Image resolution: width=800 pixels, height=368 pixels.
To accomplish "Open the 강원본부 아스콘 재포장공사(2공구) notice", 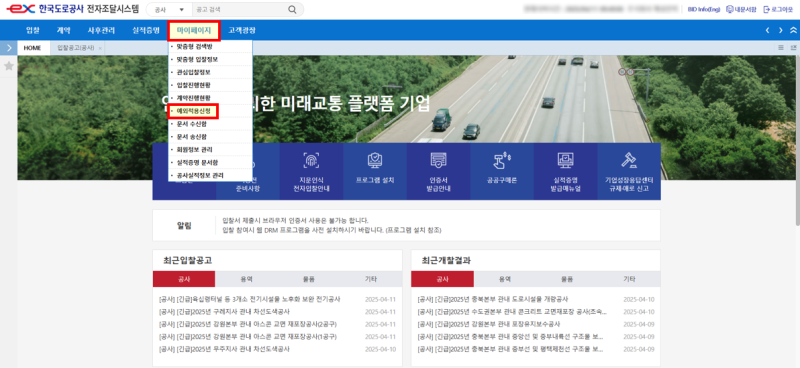I will click(248, 324).
